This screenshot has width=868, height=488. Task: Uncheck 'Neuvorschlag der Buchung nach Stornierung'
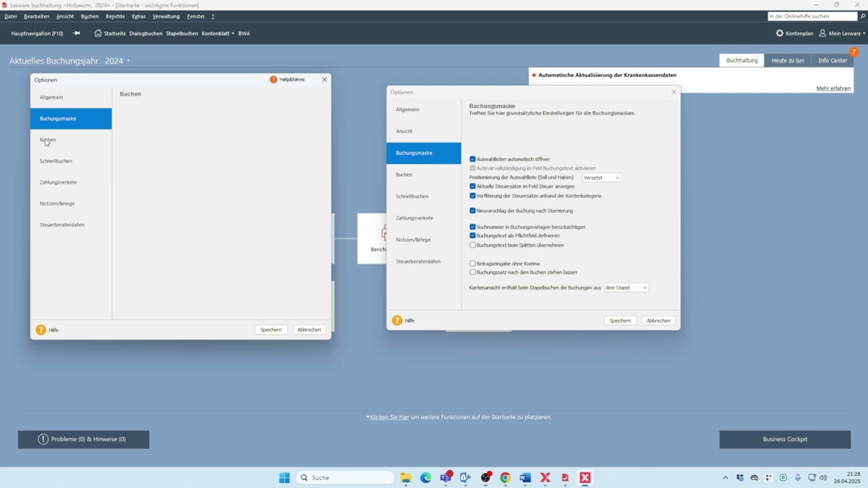point(473,211)
